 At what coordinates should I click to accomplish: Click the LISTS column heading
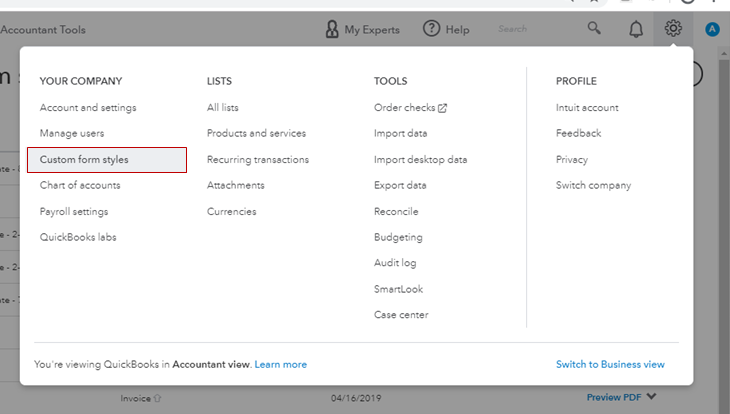tap(219, 81)
